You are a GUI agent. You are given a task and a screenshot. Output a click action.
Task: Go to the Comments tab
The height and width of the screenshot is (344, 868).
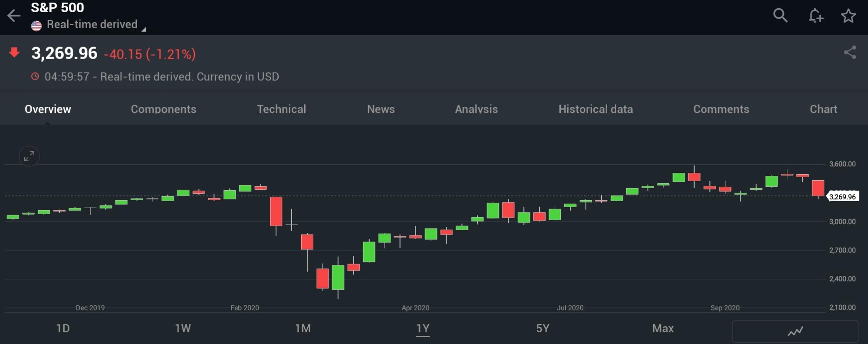[721, 109]
